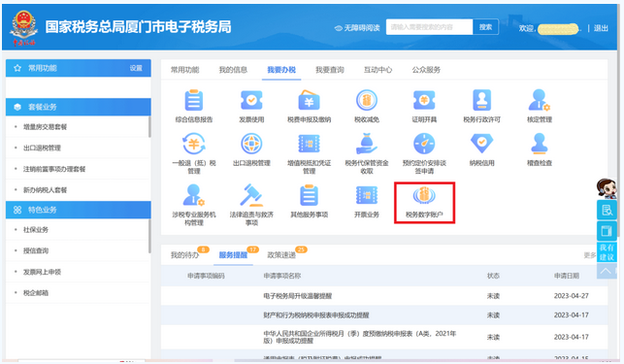The width and height of the screenshot is (624, 364).
Task: Select the 服务提醒 tab
Action: [233, 255]
